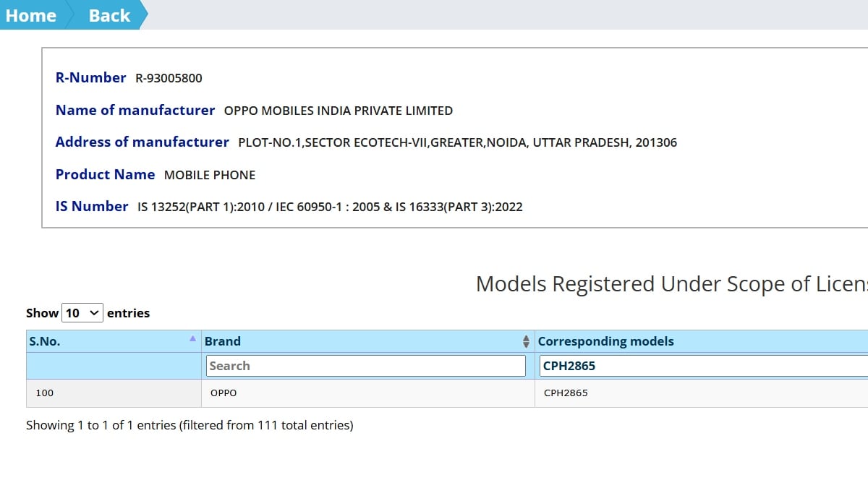
Task: Click the MOBILE PHONE product name
Action: pos(210,175)
